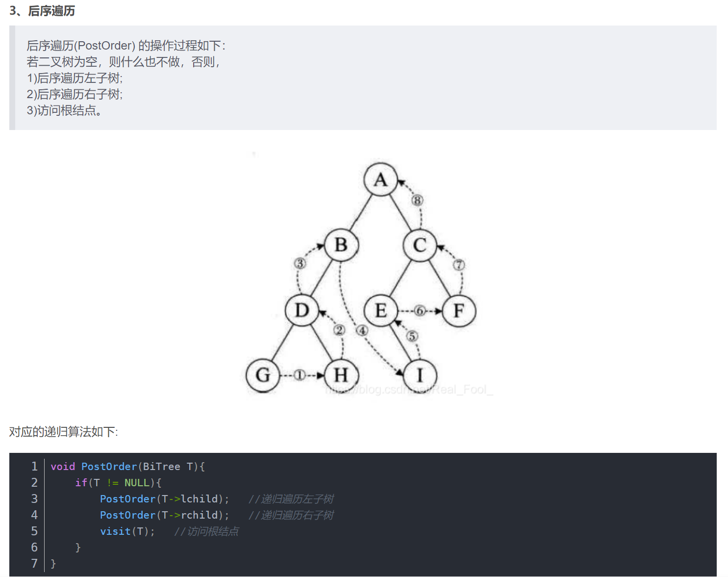
Task: Click node E in the tree diagram
Action: tap(380, 310)
